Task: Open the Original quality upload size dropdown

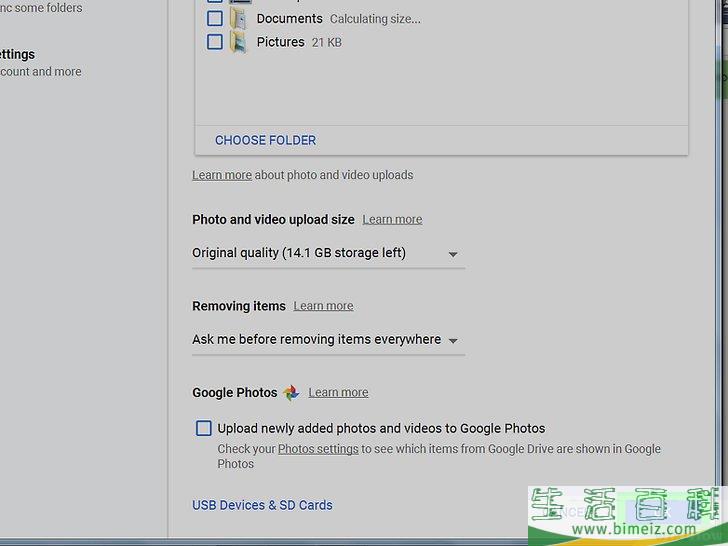Action: (328, 253)
